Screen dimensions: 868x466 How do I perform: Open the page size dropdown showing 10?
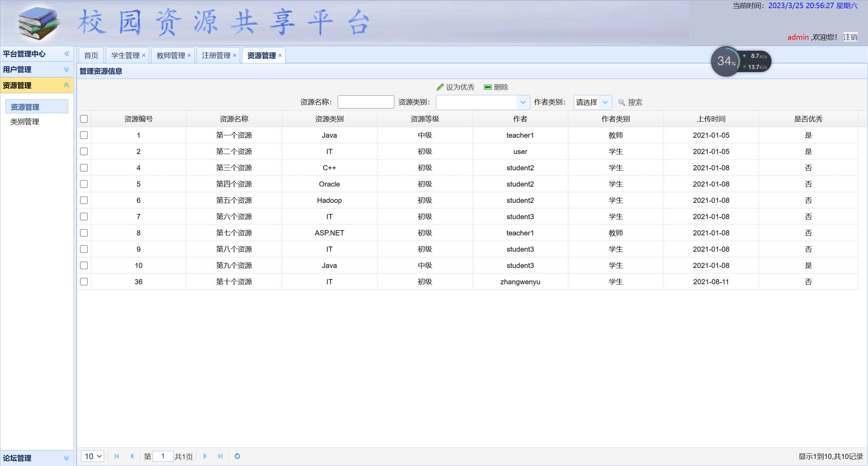click(x=92, y=456)
